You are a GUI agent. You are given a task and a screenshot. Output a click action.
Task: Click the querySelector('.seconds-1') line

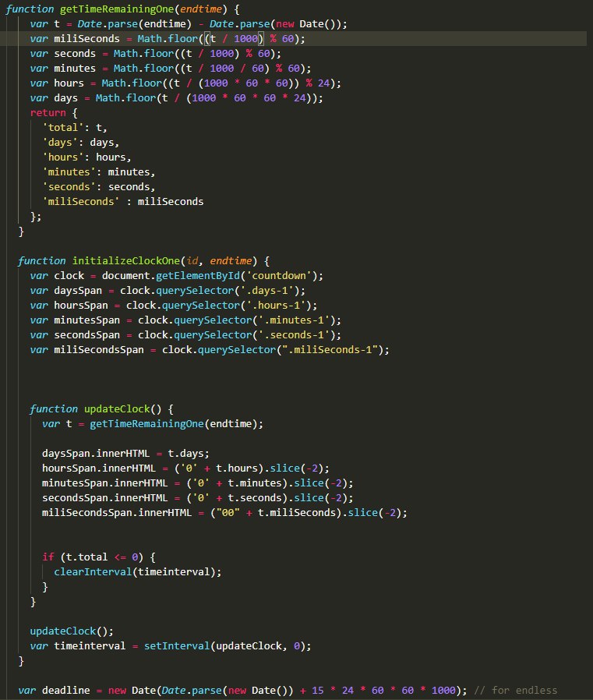coord(185,334)
